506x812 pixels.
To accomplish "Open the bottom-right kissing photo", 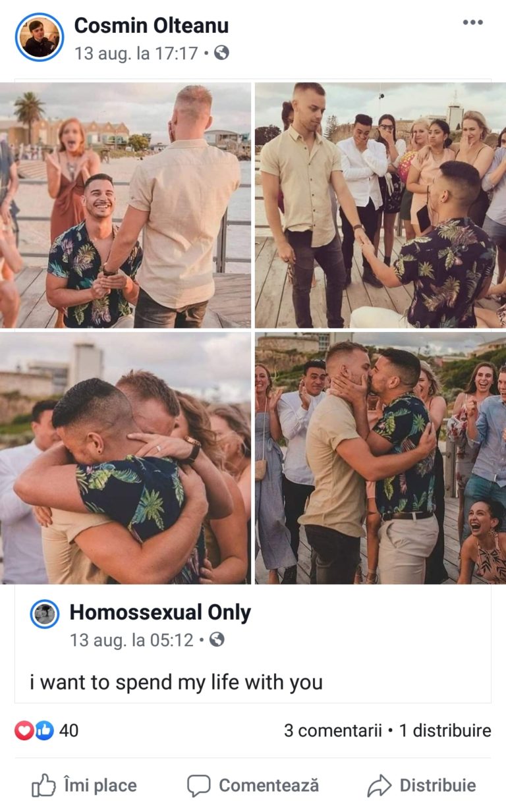I will (x=380, y=458).
